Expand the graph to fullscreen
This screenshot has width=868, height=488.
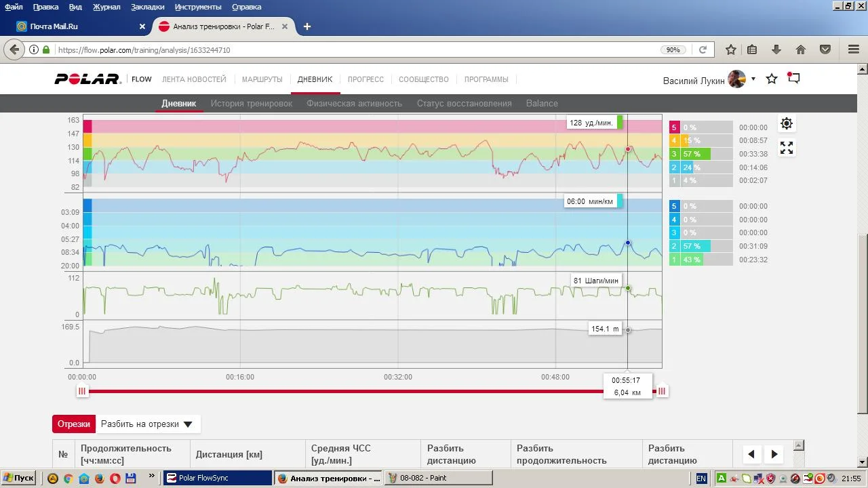pyautogui.click(x=787, y=148)
